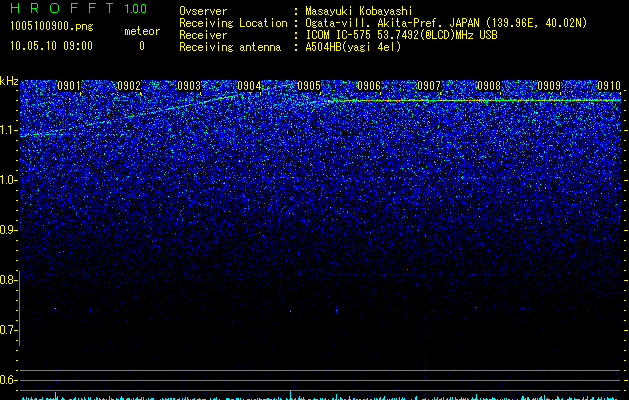This screenshot has height=400, width=629.
Task: Click time marker 0901
Action: [x=69, y=86]
